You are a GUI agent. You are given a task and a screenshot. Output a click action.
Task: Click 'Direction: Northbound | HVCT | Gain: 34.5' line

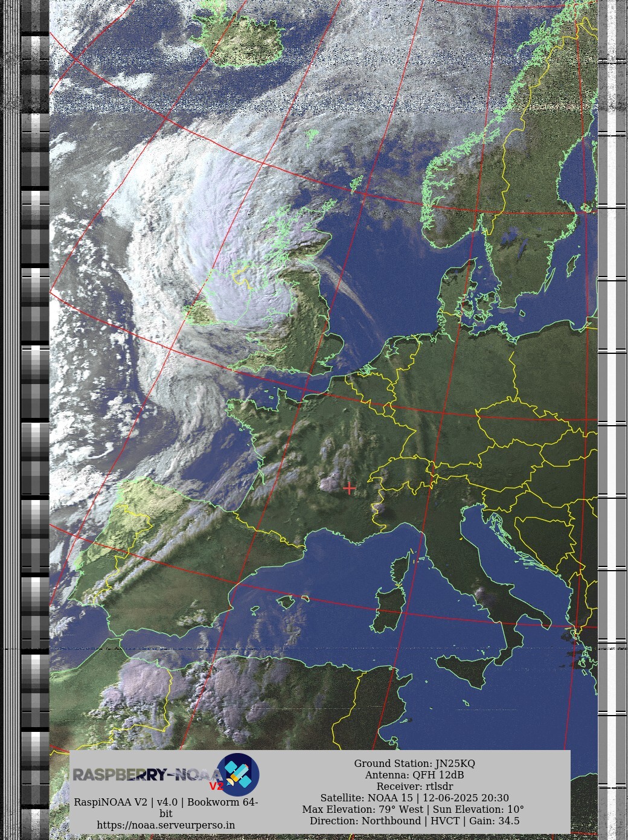[414, 821]
